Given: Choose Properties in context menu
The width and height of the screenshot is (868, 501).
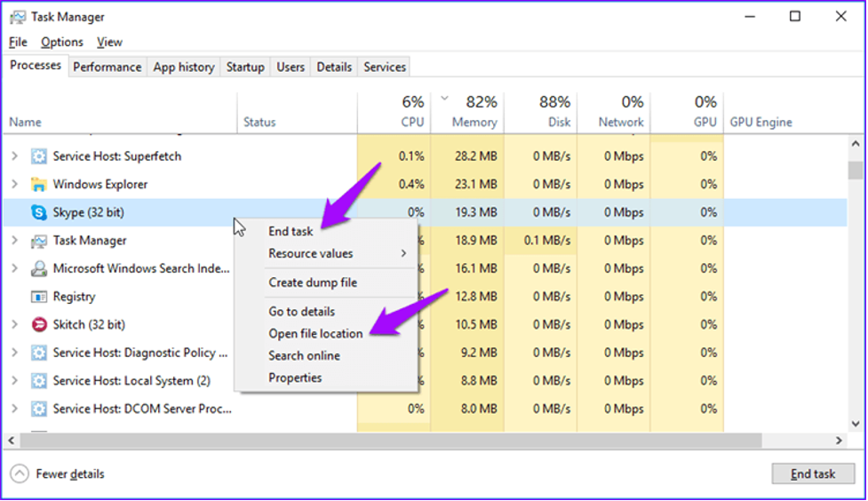Looking at the screenshot, I should click(x=295, y=378).
